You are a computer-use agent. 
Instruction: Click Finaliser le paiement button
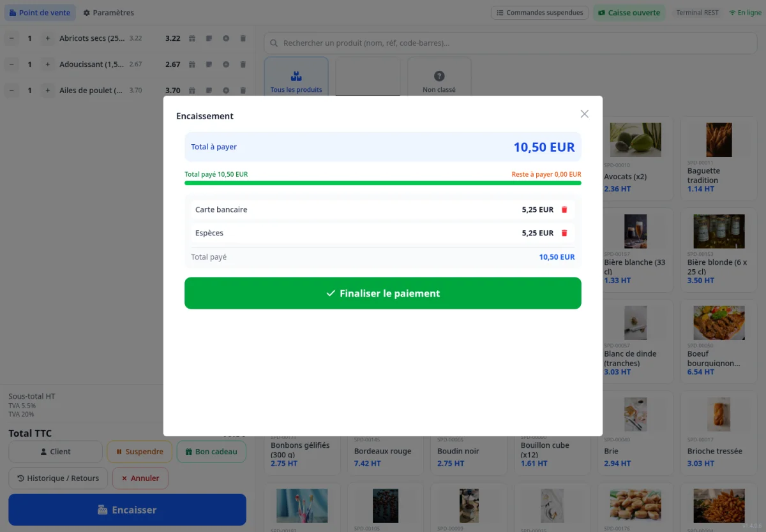(x=383, y=293)
